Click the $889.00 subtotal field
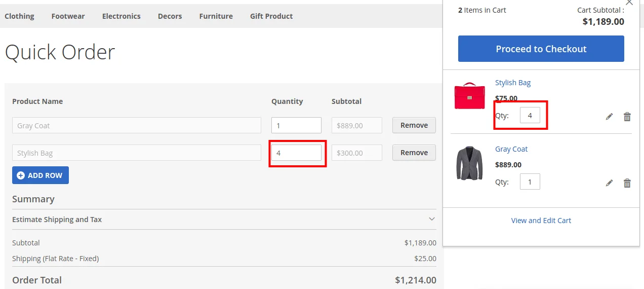This screenshot has height=289, width=644. pos(357,125)
